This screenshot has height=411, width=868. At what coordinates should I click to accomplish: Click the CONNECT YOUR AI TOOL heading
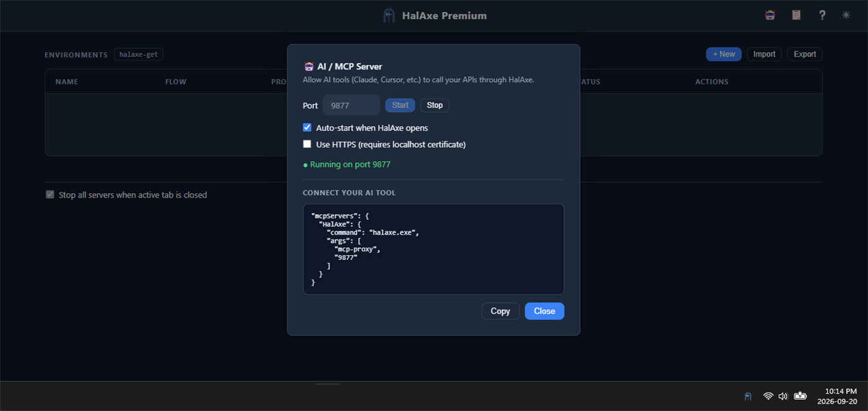tap(349, 193)
